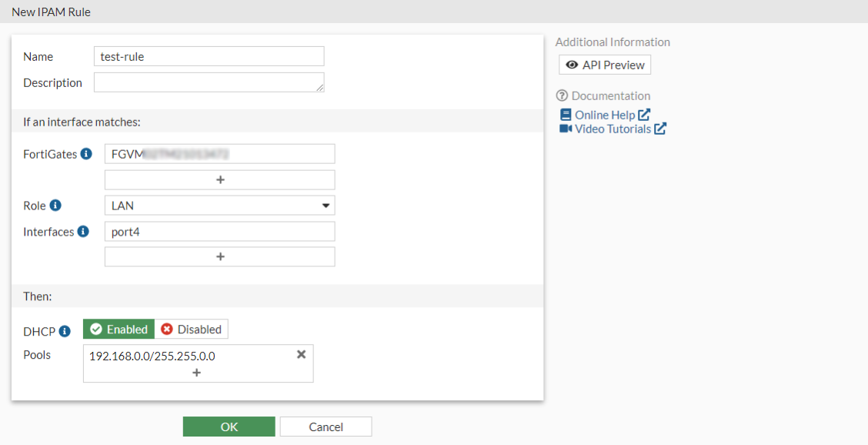Image resolution: width=868 pixels, height=445 pixels.
Task: Cancel the new IPAM rule
Action: coord(325,427)
